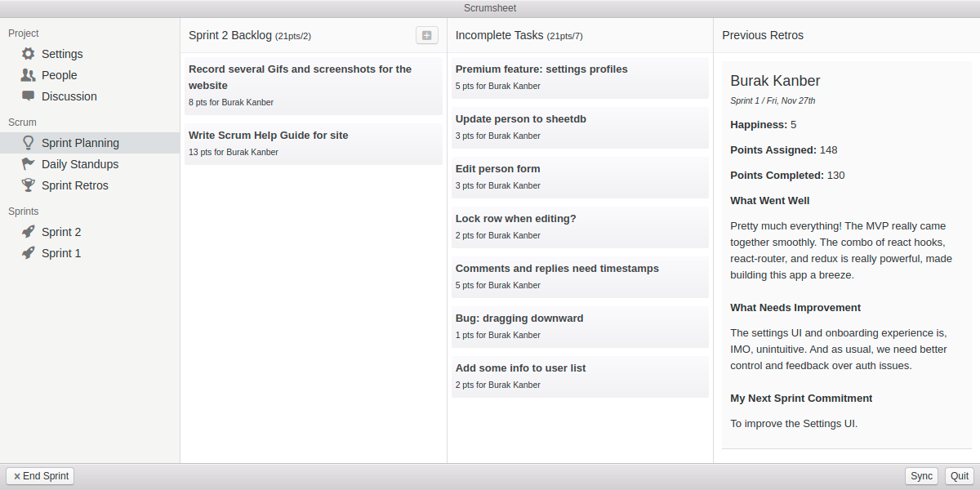Click the End Sprint button
Screen dimensions: 980x490
coord(39,476)
